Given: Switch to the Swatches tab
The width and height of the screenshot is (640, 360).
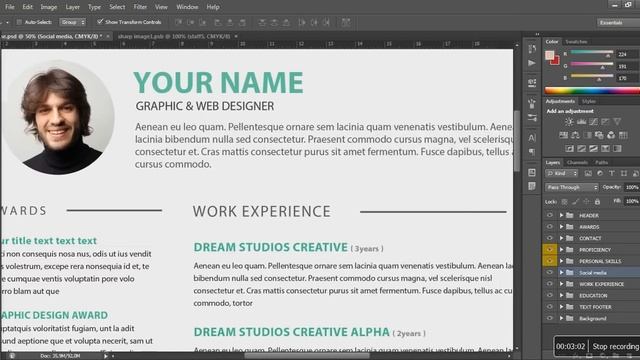Looking at the screenshot, I should pos(576,42).
